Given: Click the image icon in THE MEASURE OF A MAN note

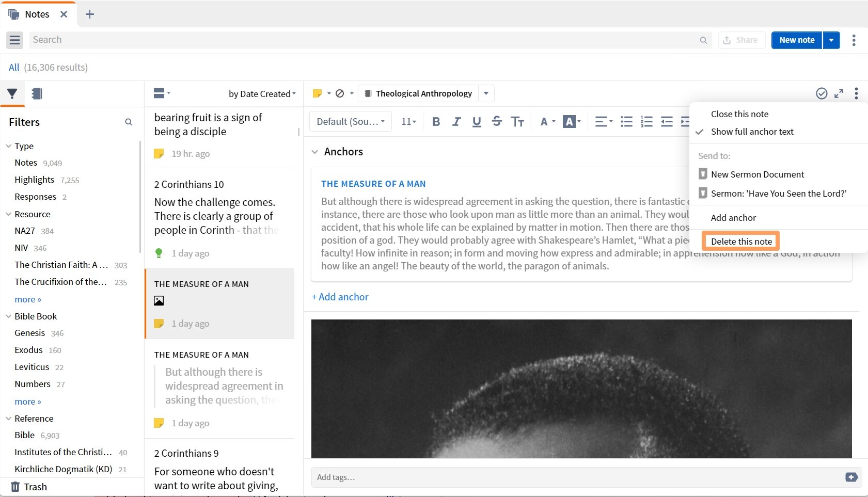Looking at the screenshot, I should [159, 301].
